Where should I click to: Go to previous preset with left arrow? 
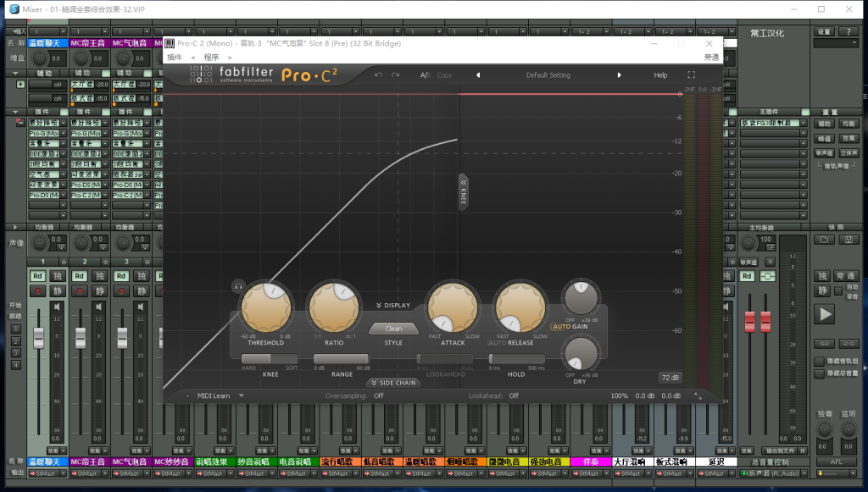(478, 75)
